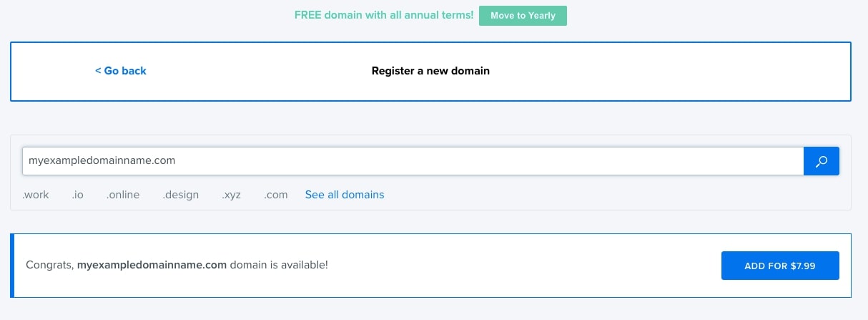Viewport: 868px width, 320px height.
Task: Choose the .xyz domain extension
Action: point(232,195)
